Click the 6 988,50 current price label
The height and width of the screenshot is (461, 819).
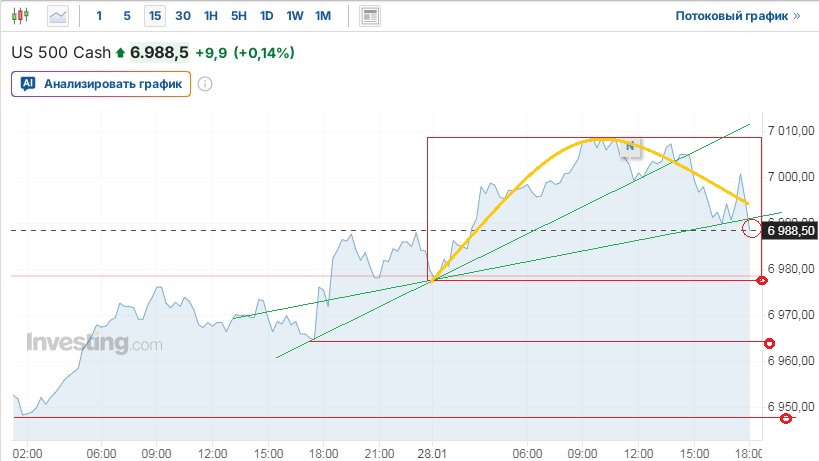tap(790, 230)
